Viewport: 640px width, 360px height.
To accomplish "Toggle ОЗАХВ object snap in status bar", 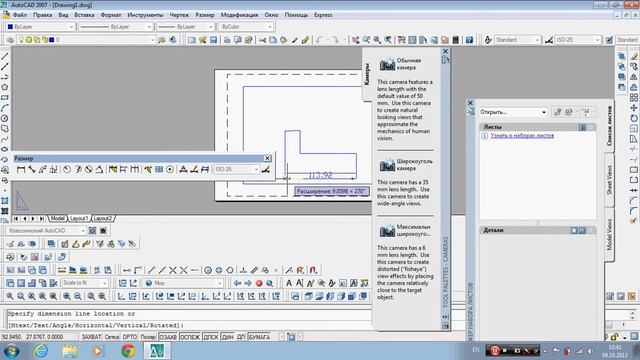I will point(168,337).
